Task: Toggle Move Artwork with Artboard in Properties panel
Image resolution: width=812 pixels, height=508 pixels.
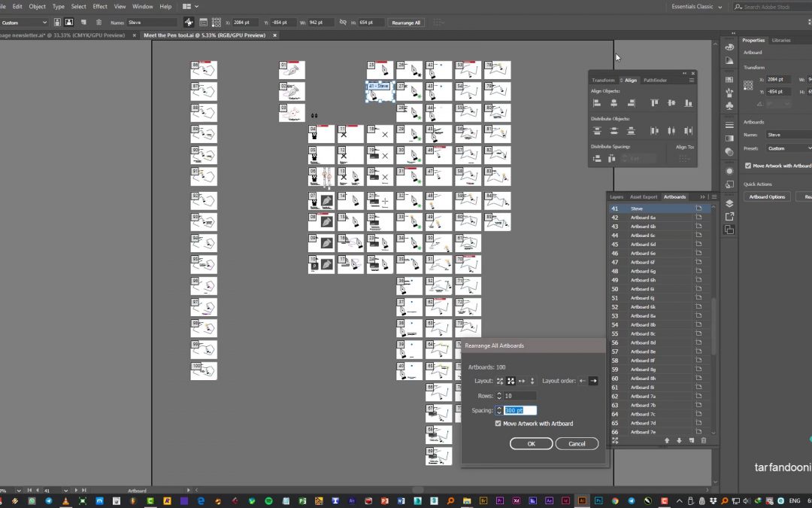Action: click(x=748, y=166)
